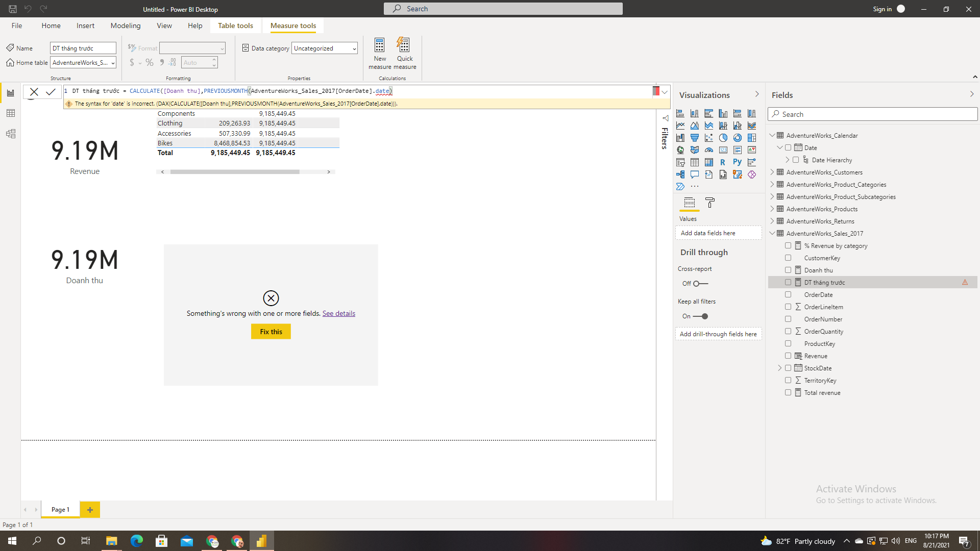Open the View ribbon tab
This screenshot has width=980, height=551.
(164, 26)
